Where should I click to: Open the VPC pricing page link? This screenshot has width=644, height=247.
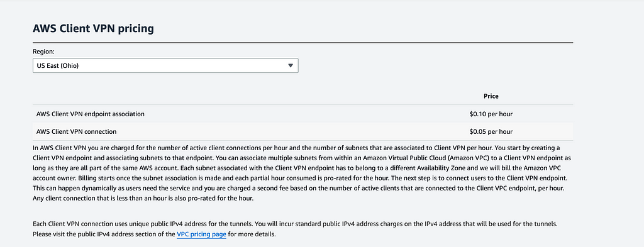[x=201, y=234]
